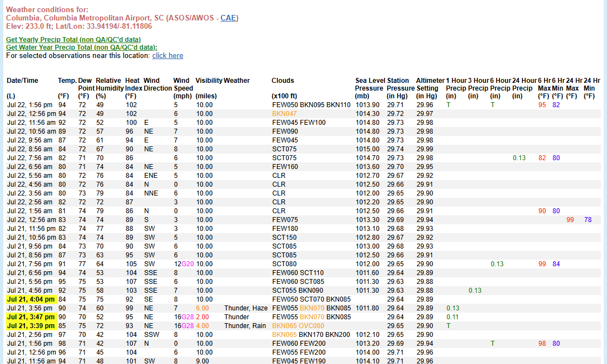
Task: Select the 'Jul 22, 12:56 am' timestamp
Action: 31,220
